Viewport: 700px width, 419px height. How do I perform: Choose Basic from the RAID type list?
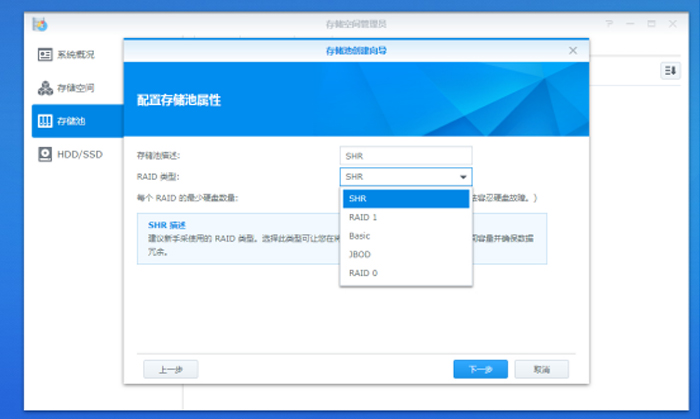[406, 236]
